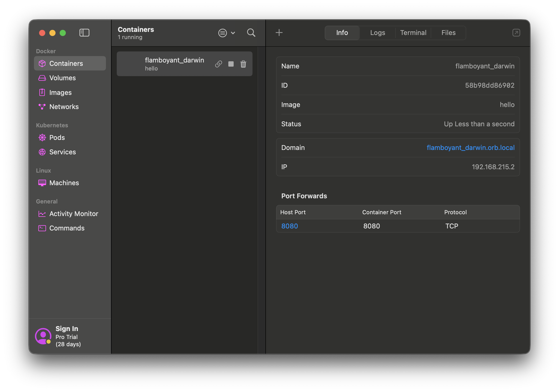Toggle the sidebar visibility icon
This screenshot has height=392, width=559.
click(x=84, y=33)
